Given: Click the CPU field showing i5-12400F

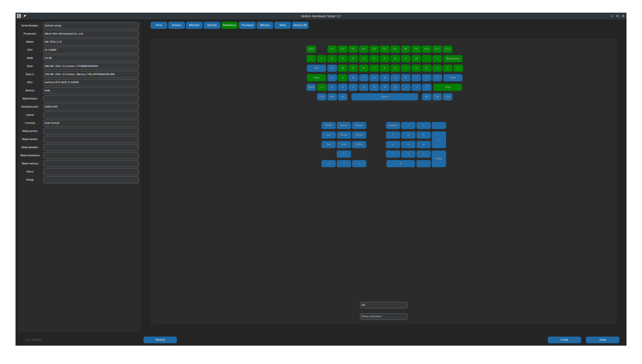Looking at the screenshot, I should coord(91,50).
